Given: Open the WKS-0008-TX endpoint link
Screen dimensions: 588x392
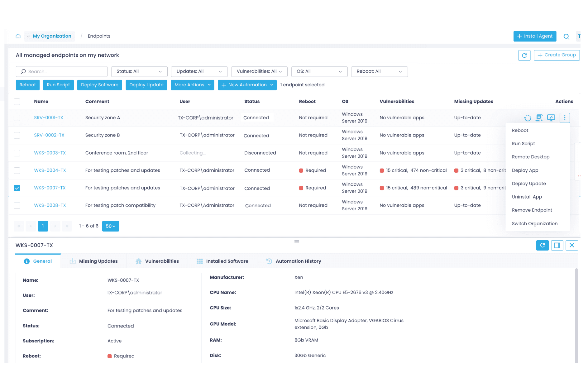Looking at the screenshot, I should coord(50,205).
